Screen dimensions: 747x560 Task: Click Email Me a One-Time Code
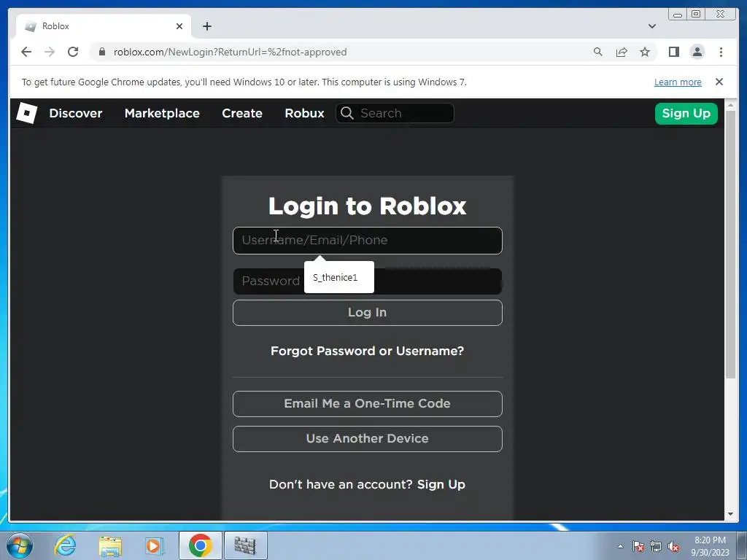(368, 404)
